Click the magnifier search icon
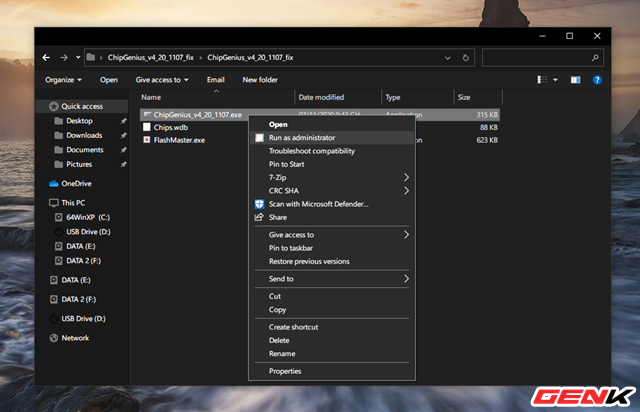 click(x=595, y=58)
